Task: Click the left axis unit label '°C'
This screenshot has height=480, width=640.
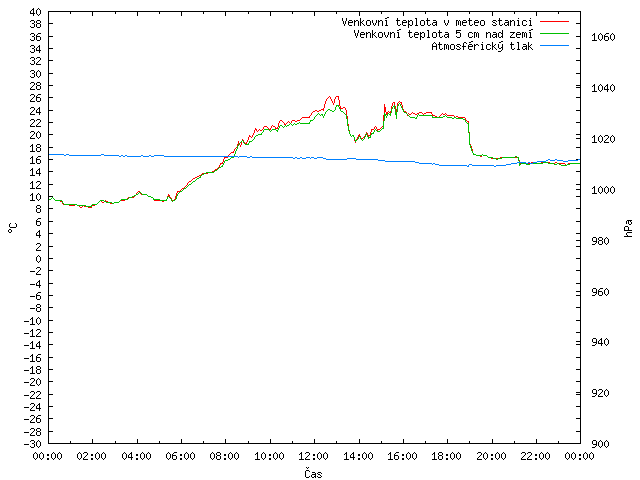Action: click(x=13, y=228)
